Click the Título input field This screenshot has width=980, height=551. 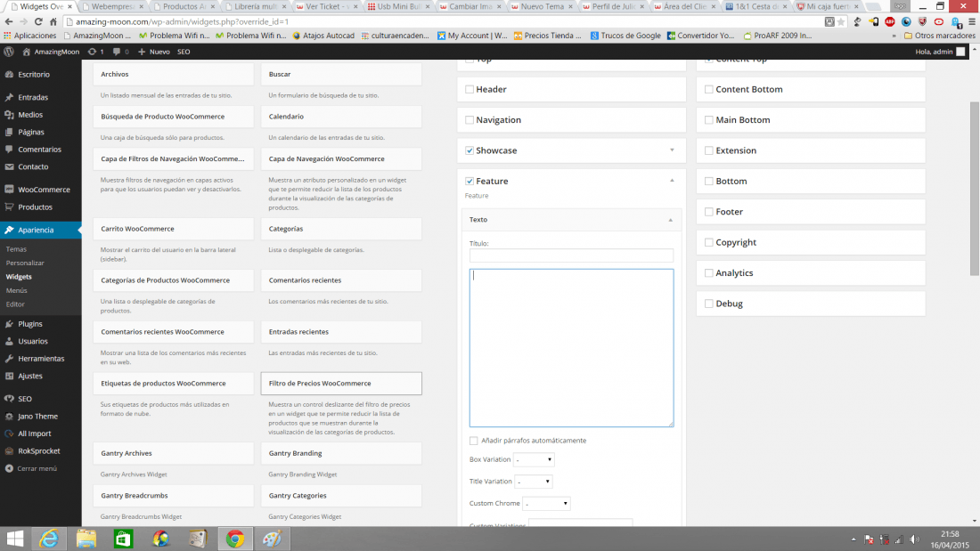pyautogui.click(x=571, y=255)
